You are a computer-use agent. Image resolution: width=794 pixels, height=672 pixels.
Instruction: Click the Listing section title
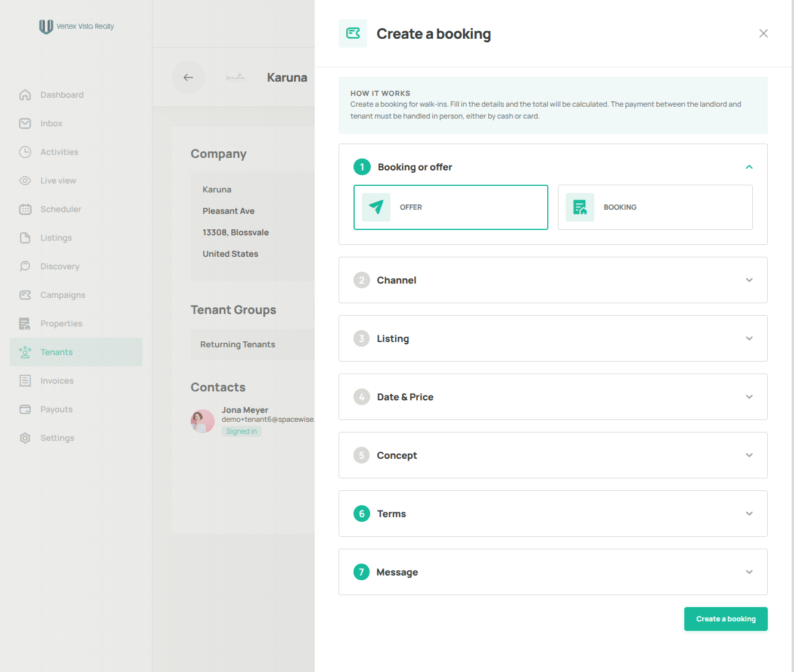tap(393, 338)
